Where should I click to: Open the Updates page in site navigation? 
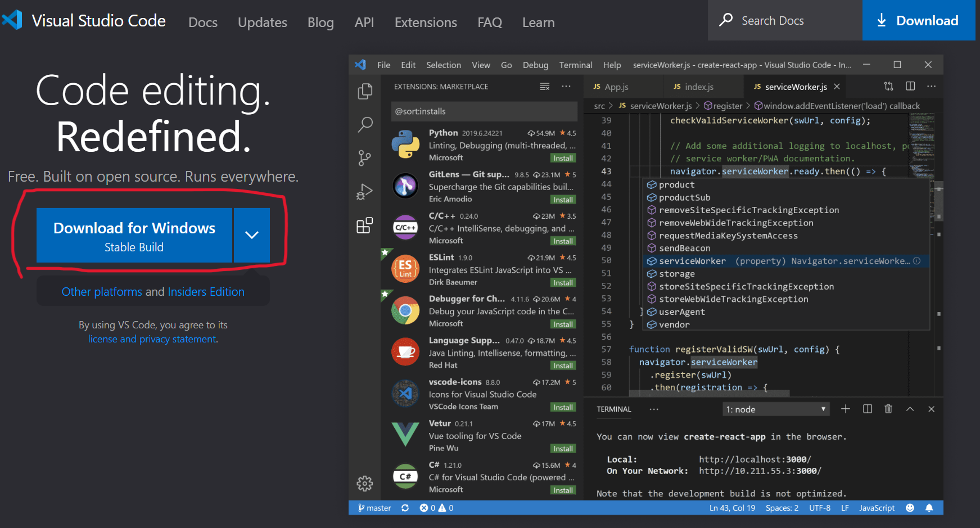click(262, 22)
